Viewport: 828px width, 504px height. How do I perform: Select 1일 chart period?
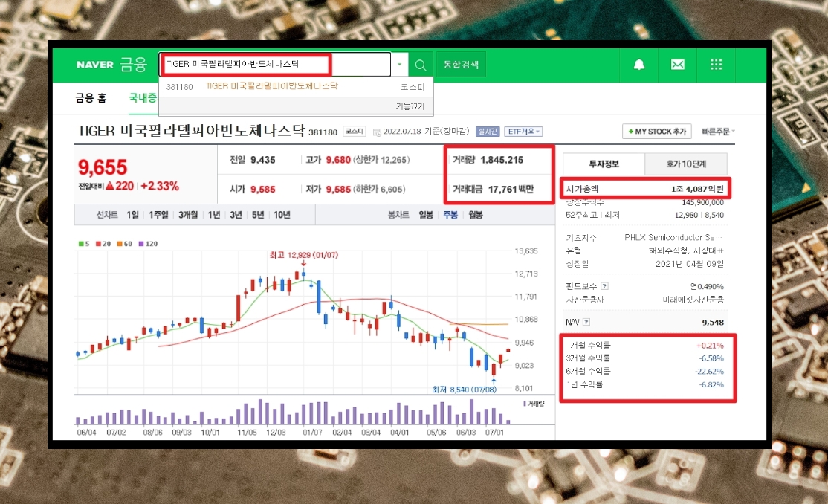[132, 215]
